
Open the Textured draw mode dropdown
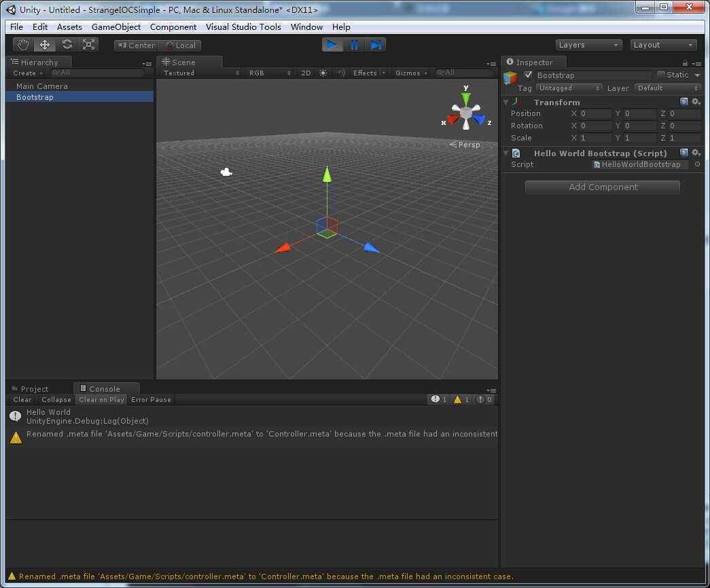click(200, 73)
